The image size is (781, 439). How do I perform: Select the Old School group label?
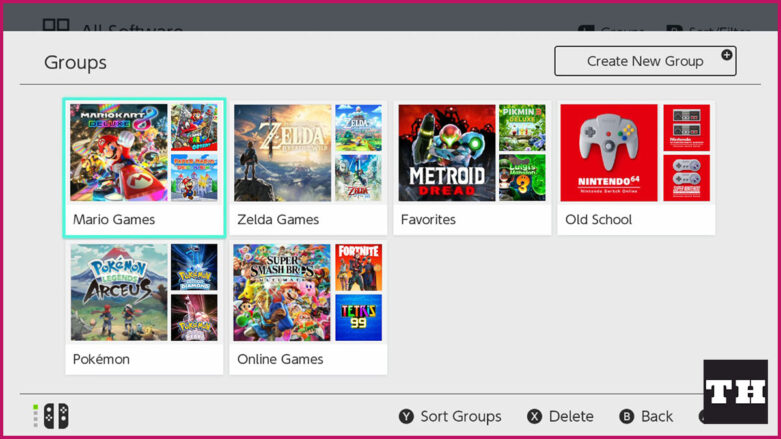[598, 220]
